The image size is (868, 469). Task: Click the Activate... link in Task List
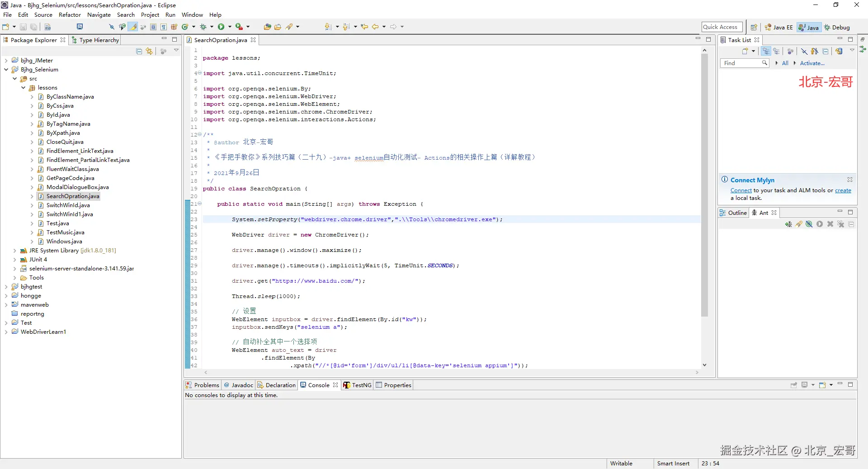[x=812, y=63]
